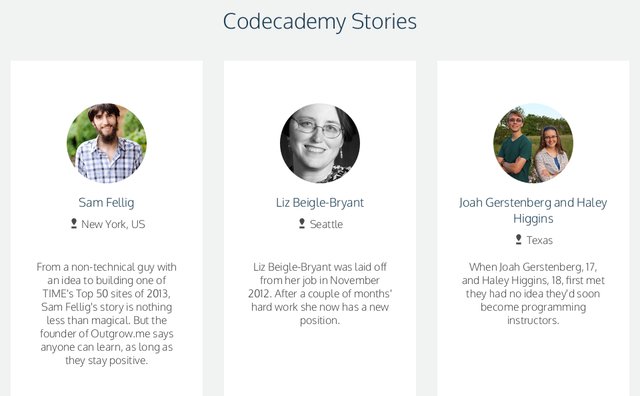Click the 'TIME's Top 50 sites' line
Viewport: 640px width, 396px height.
[107, 294]
